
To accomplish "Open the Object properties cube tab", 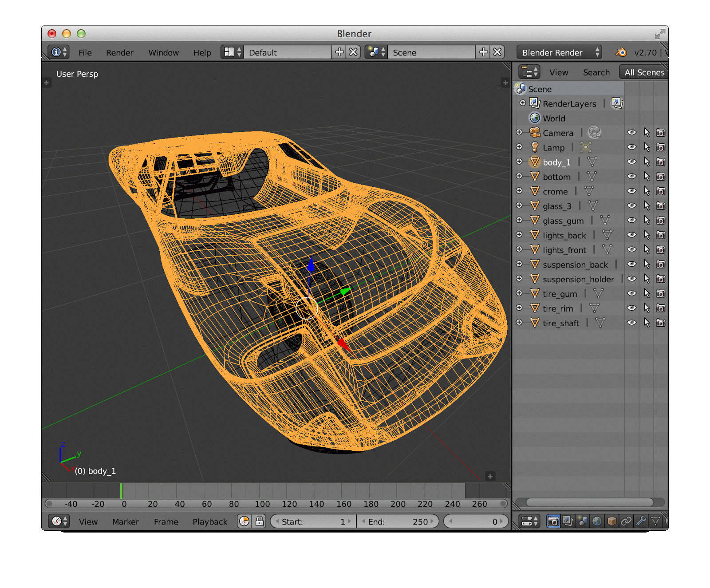I will 611,521.
